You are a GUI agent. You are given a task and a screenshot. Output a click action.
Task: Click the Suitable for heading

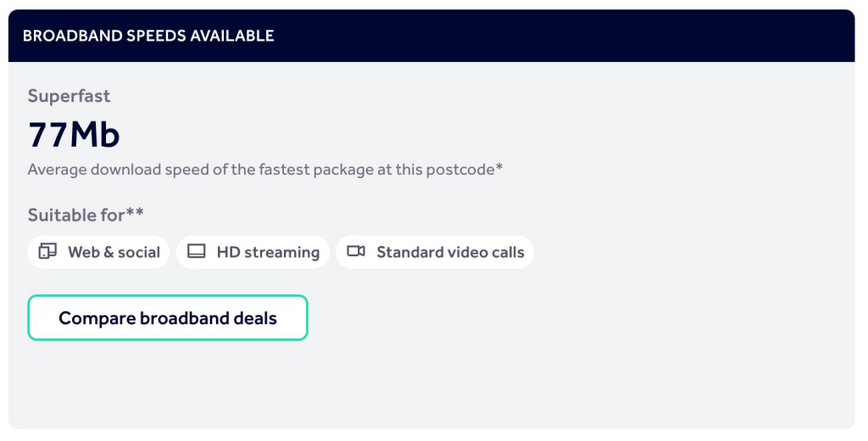(x=86, y=215)
